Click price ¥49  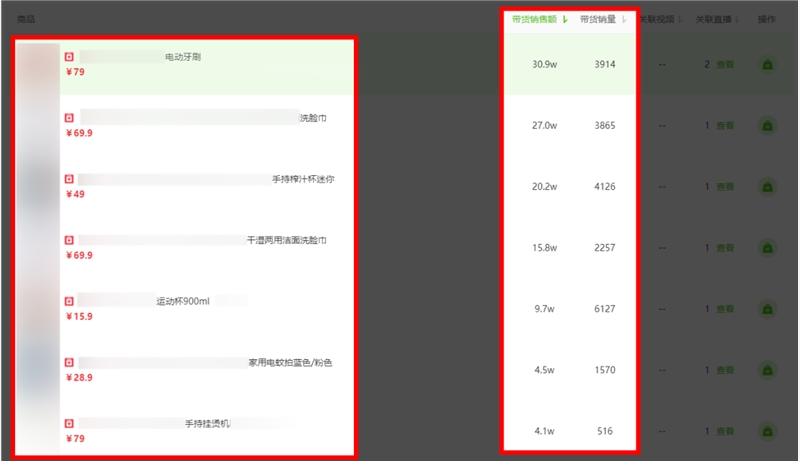point(75,194)
